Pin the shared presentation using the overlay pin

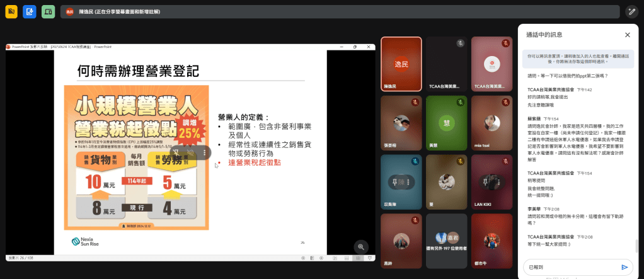point(176,152)
